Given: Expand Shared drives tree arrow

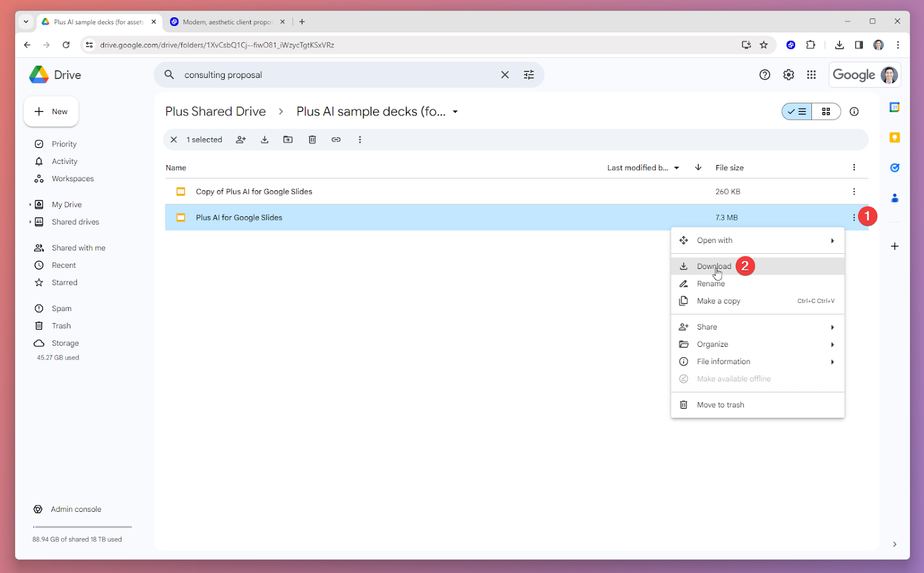Looking at the screenshot, I should coord(30,222).
